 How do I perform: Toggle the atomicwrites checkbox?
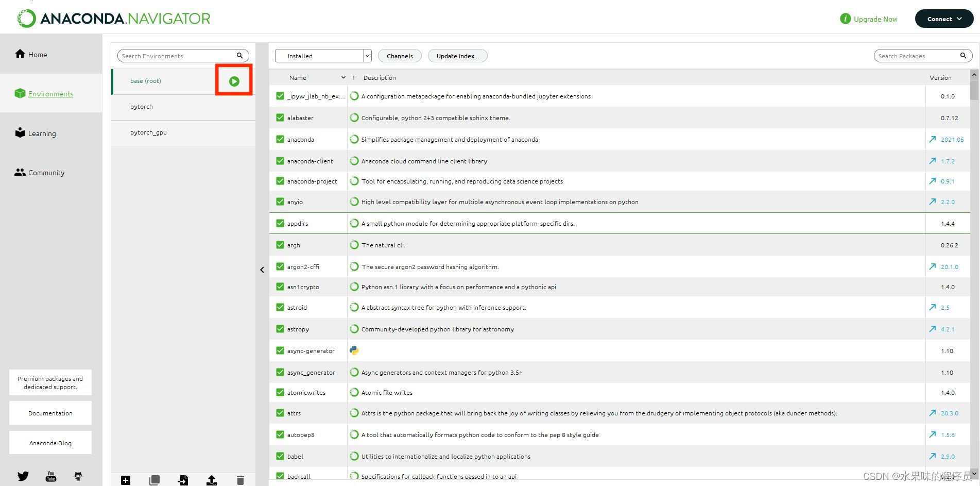[x=280, y=392]
